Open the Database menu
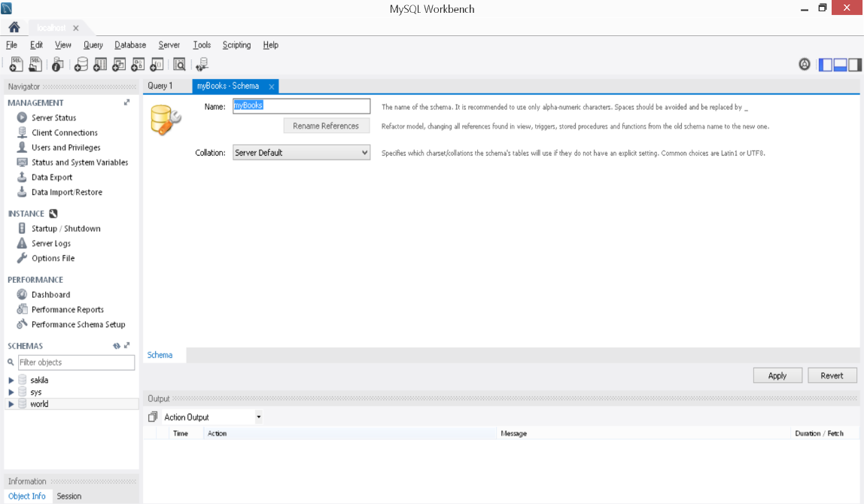Screen dimensions: 864x504 pos(130,45)
